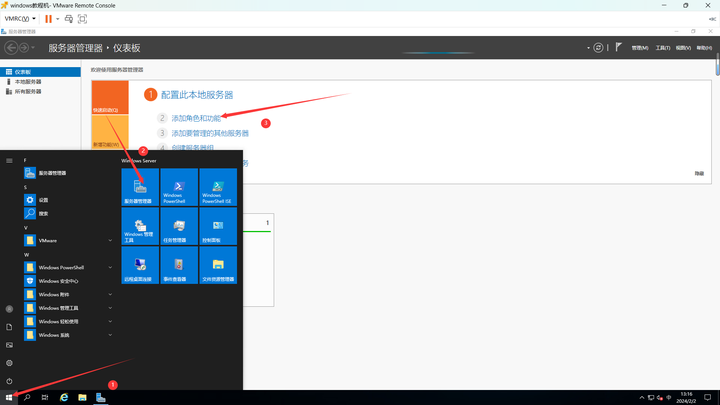Open the 工具(T) menu
720x405 pixels.
[663, 48]
